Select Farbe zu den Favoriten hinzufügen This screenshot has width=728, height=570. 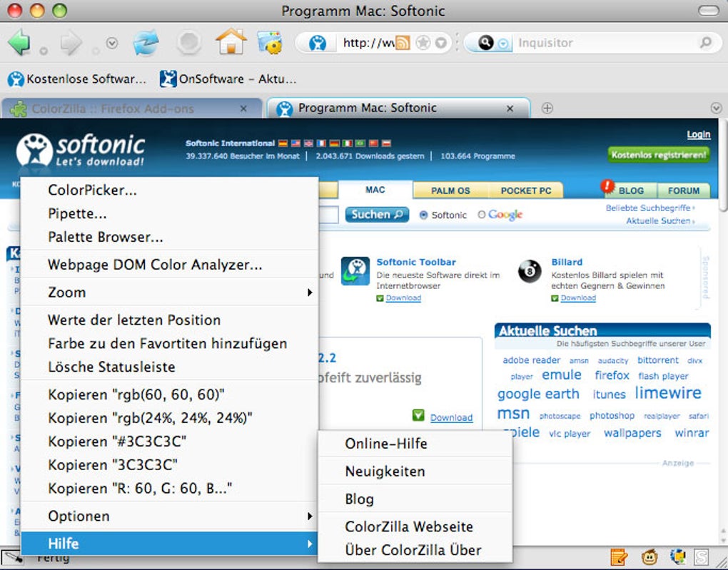(169, 343)
